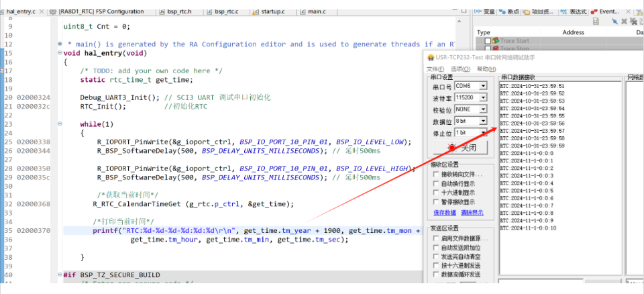
Task: Collapse the #if BSP_TZ_SECURE_BUILD fold marker
Action: point(60,275)
